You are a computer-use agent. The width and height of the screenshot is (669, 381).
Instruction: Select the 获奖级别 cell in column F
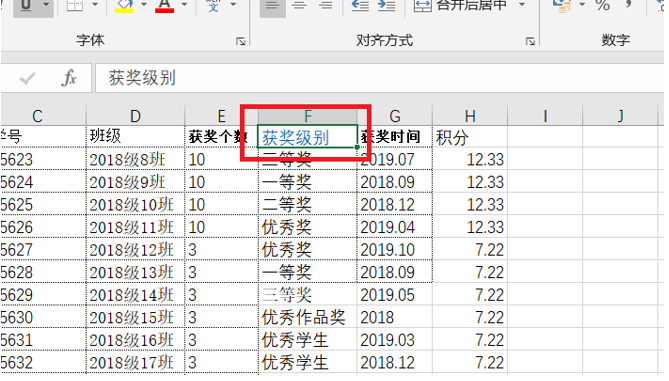[x=308, y=137]
